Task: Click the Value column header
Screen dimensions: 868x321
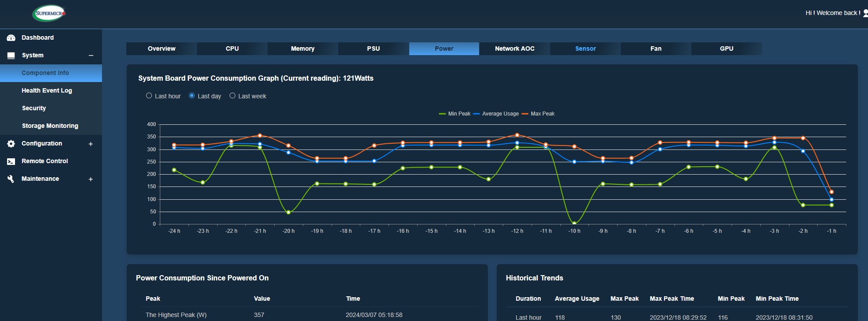Action: [262, 299]
